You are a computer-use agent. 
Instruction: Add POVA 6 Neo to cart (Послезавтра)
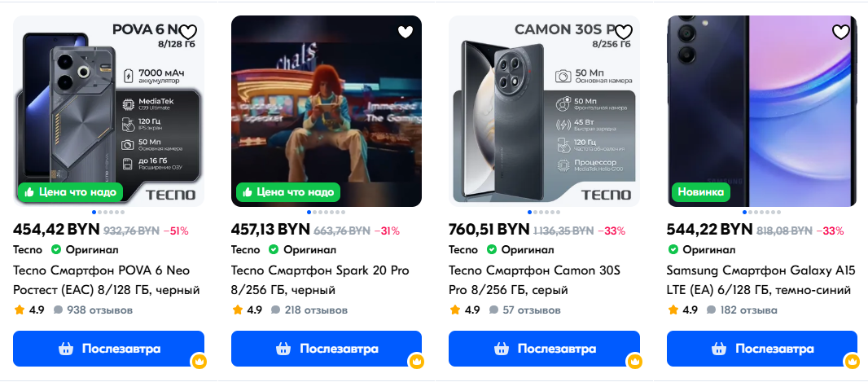tap(108, 349)
